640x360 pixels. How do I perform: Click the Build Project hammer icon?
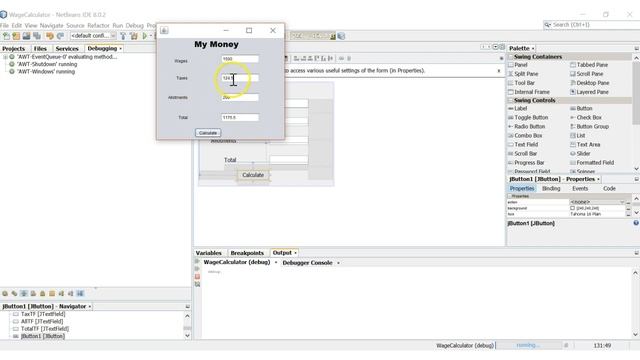click(123, 36)
